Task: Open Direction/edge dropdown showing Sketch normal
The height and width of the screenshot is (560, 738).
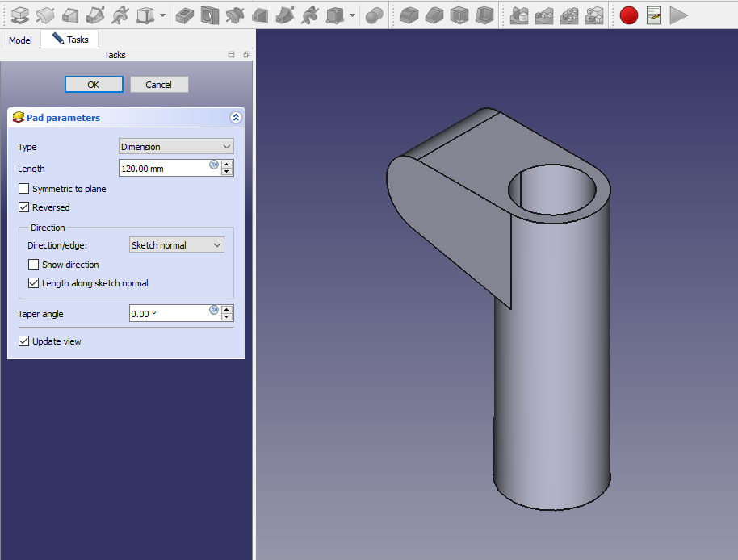Action: coord(176,245)
